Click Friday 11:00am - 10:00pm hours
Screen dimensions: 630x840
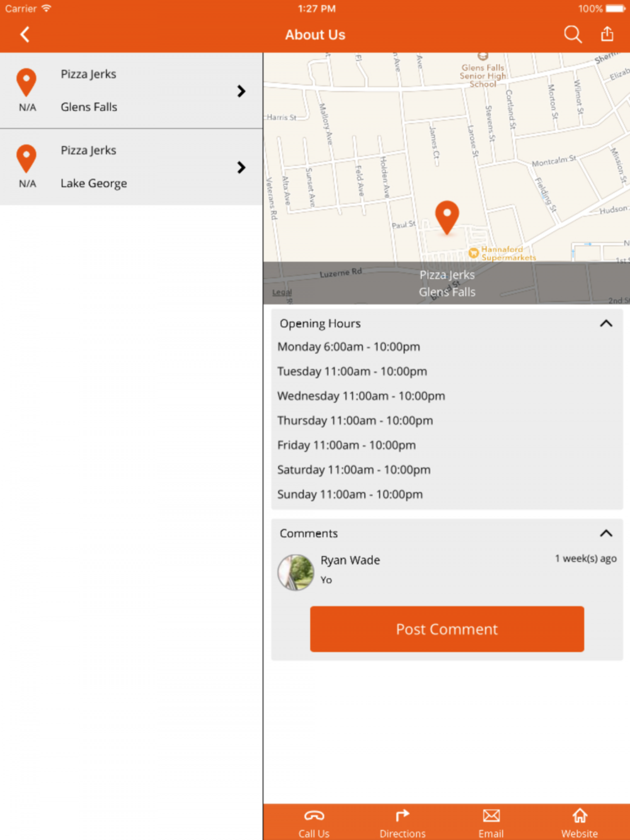pos(346,445)
